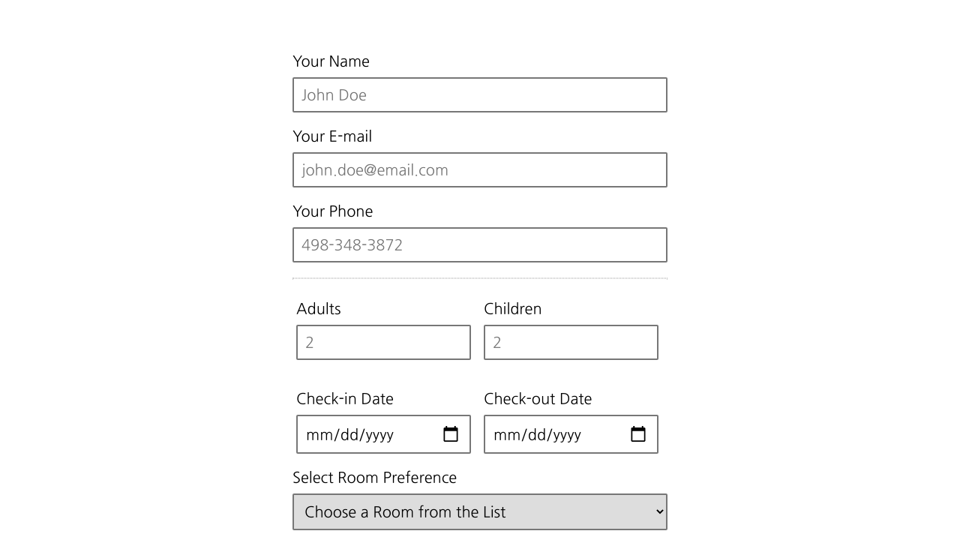
Task: Click the 'Your E-mail' label
Action: pos(332,136)
